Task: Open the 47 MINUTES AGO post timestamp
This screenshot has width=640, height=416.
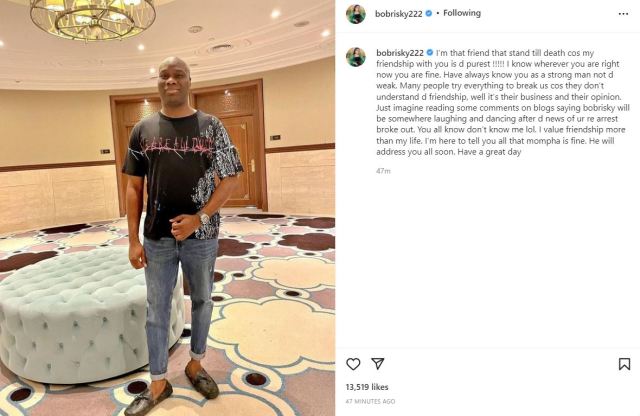Action: pyautogui.click(x=370, y=401)
